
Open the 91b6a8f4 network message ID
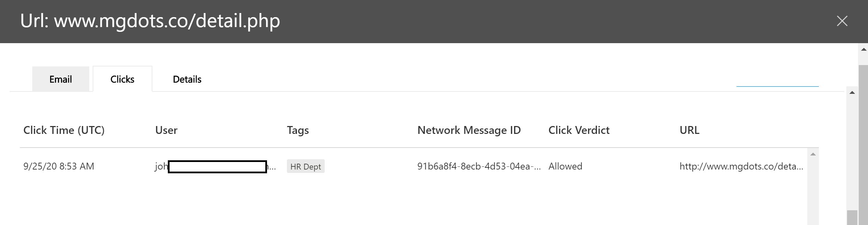click(479, 166)
